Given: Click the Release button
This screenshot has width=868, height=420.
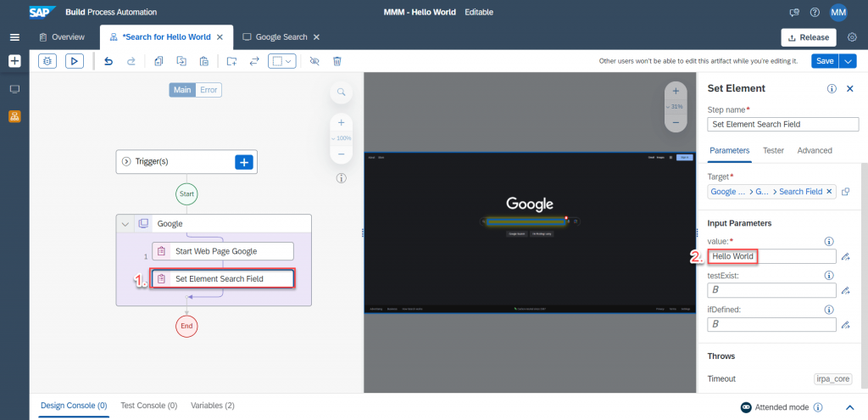Looking at the screenshot, I should (x=809, y=37).
